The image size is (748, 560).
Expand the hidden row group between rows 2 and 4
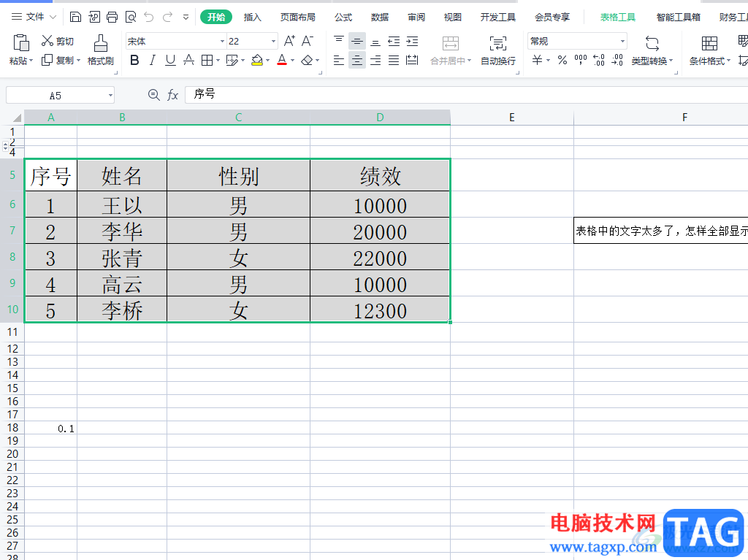click(x=5, y=145)
